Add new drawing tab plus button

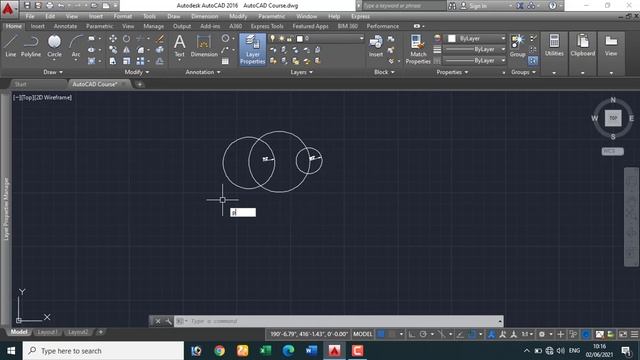(140, 84)
